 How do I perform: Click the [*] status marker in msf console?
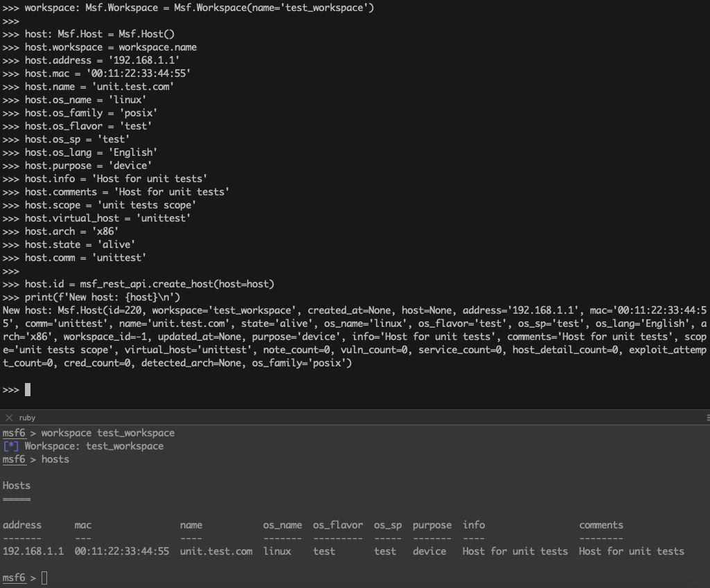coord(11,446)
